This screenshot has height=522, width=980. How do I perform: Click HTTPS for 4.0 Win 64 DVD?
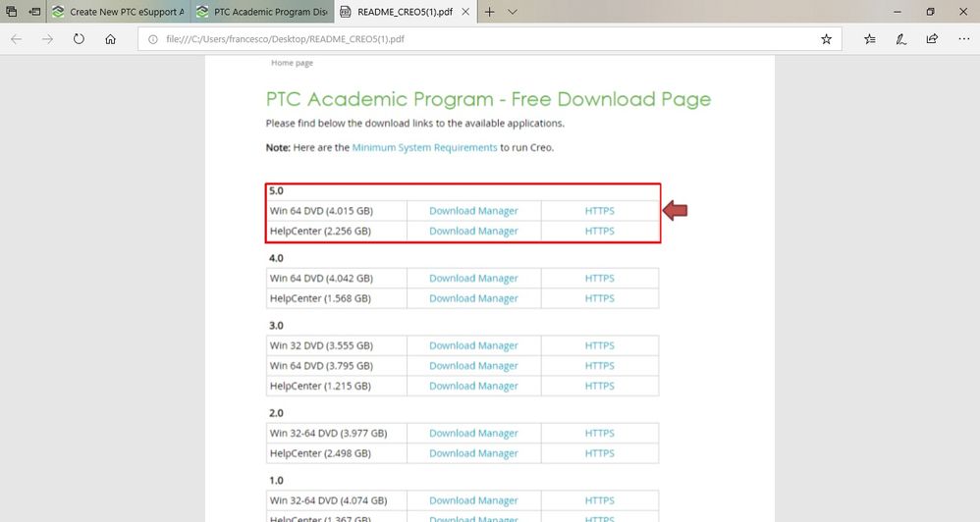click(x=599, y=279)
